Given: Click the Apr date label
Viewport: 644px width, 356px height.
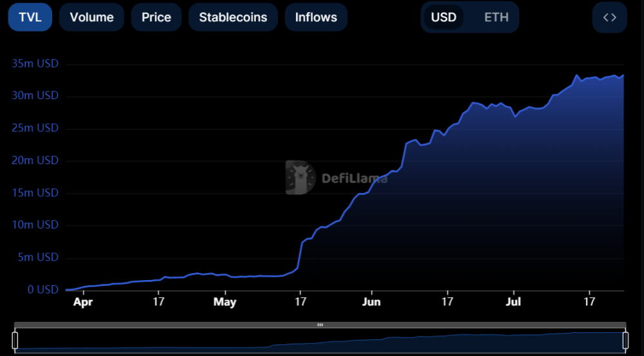Looking at the screenshot, I should (83, 303).
